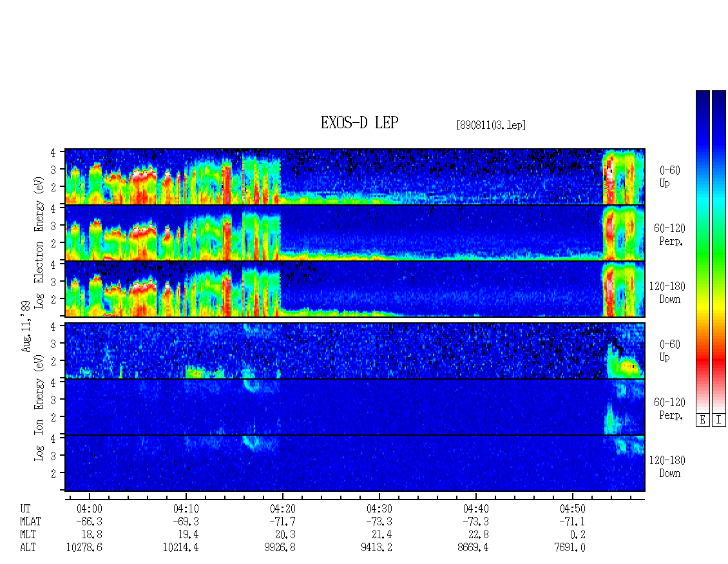Image resolution: width=728 pixels, height=564 pixels.
Task: Select the 04:40 time tick label
Action: point(476,509)
